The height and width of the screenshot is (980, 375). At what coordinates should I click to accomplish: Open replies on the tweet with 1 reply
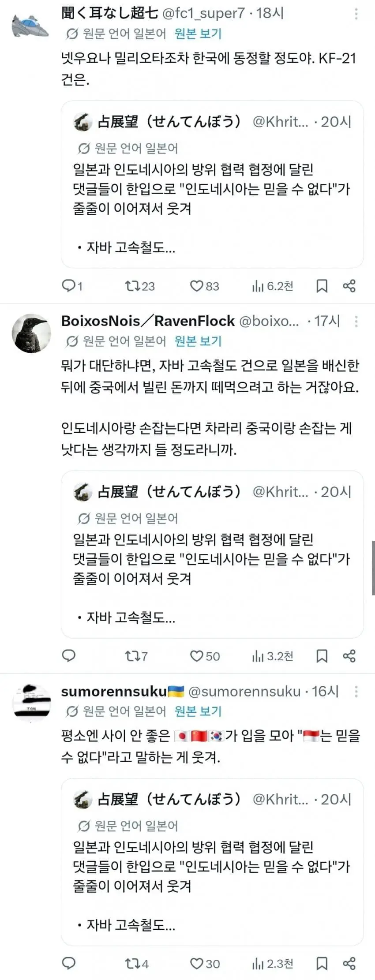(x=72, y=286)
